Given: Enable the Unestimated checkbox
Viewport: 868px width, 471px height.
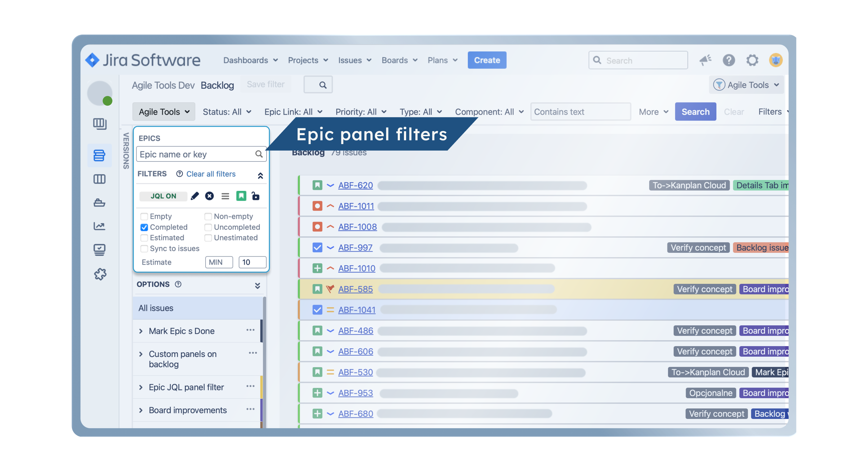Looking at the screenshot, I should click(x=208, y=238).
